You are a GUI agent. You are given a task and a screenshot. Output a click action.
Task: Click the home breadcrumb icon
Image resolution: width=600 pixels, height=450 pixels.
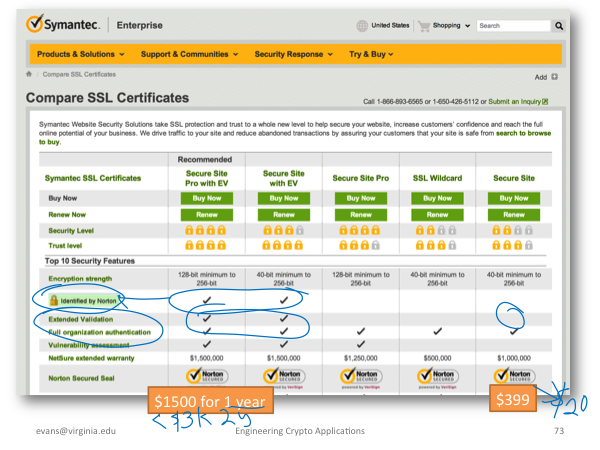click(29, 74)
